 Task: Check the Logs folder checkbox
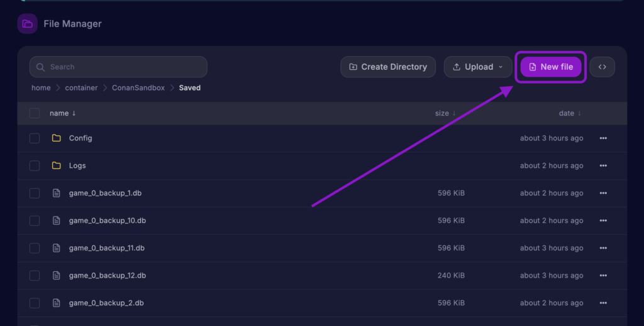(x=35, y=166)
